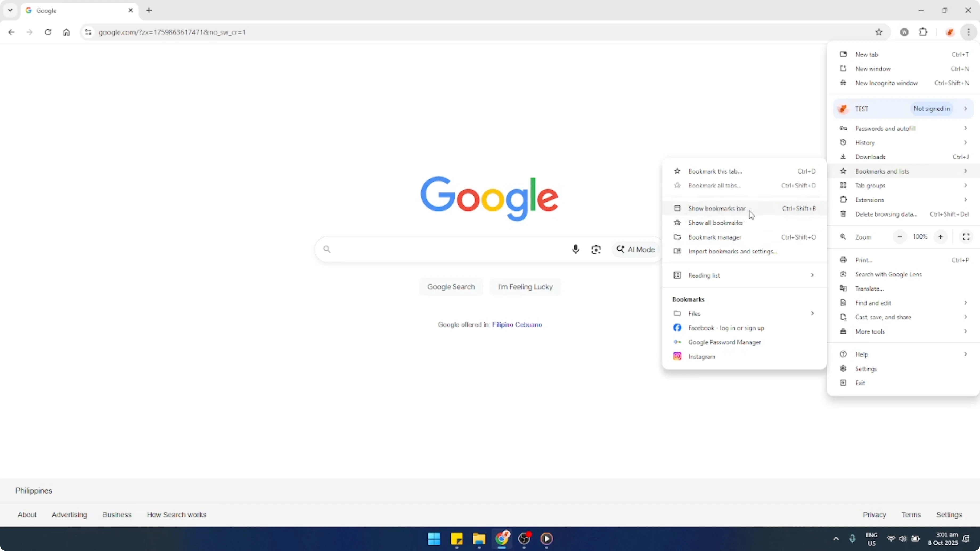Open the Extensions puzzle icon
Viewport: 980px width, 551px height.
click(x=923, y=32)
